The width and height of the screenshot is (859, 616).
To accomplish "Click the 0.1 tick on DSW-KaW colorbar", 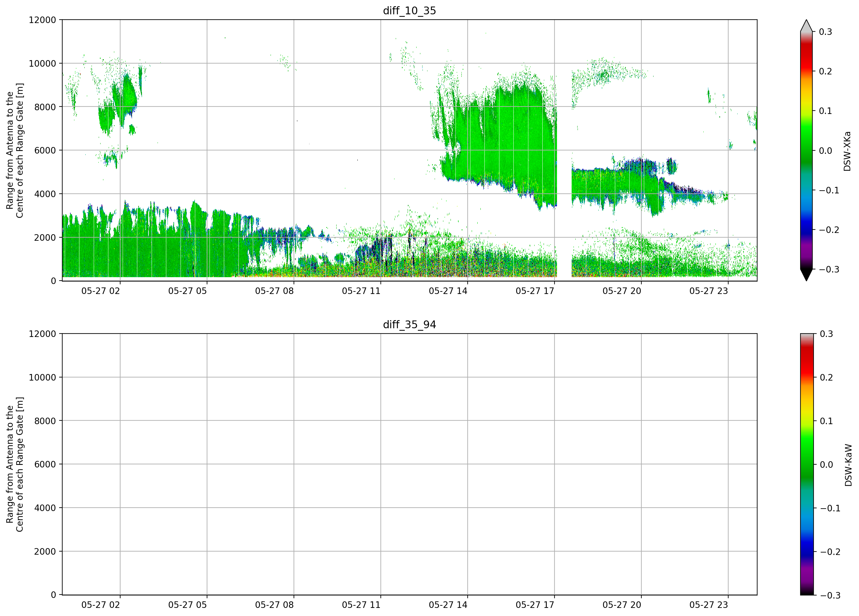I will pos(826,421).
